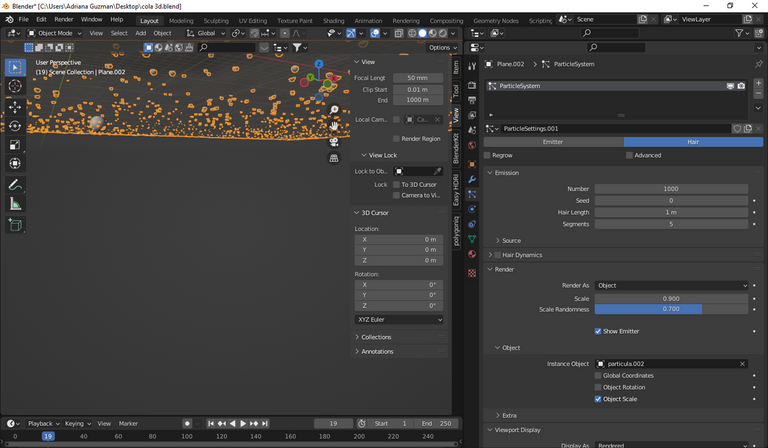
Task: Select the Add Cube tool
Action: (x=15, y=225)
